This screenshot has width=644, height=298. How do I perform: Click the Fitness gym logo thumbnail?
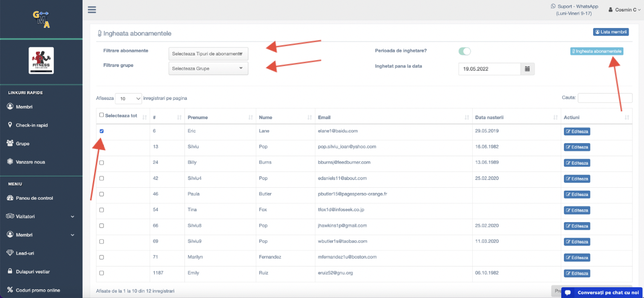tap(41, 61)
